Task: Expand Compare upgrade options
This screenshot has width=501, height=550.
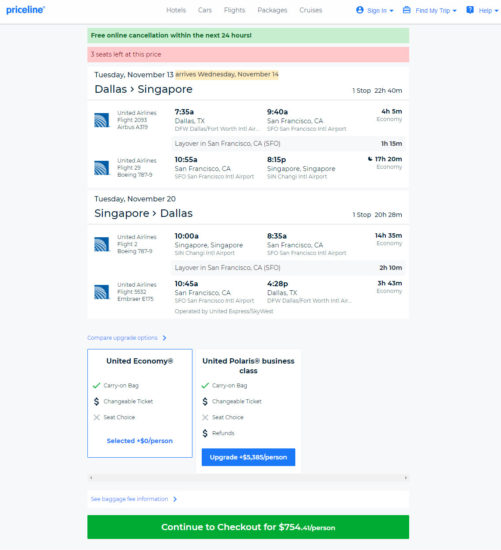Action: click(x=127, y=338)
